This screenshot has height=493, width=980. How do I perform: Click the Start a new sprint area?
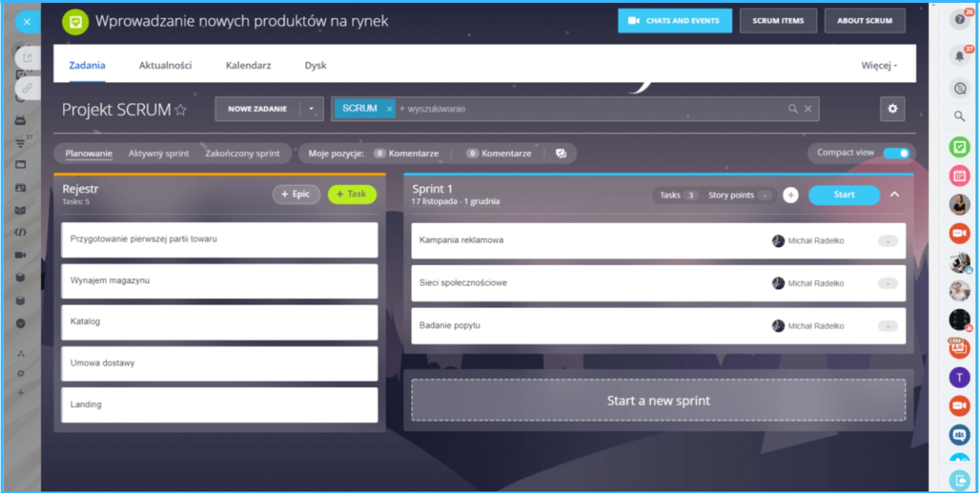pyautogui.click(x=658, y=400)
